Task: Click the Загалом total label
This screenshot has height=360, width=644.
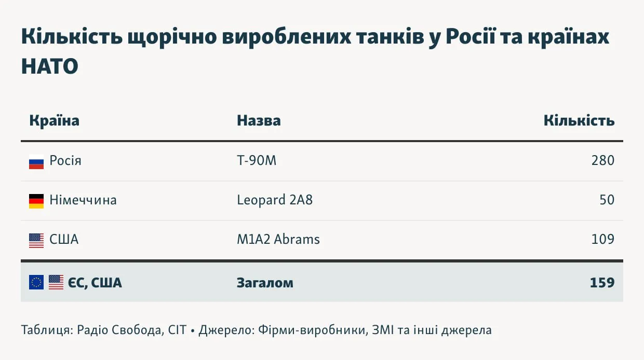Action: click(265, 283)
